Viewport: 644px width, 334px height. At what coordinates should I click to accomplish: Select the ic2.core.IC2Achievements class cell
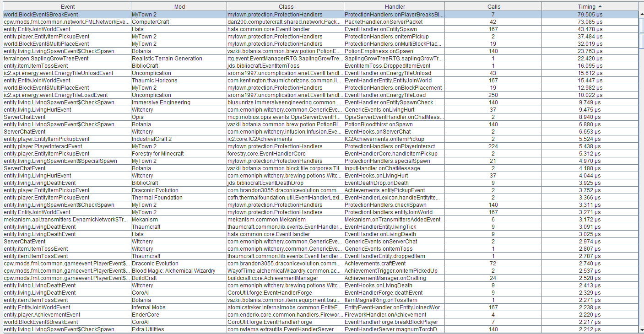pyautogui.click(x=285, y=139)
